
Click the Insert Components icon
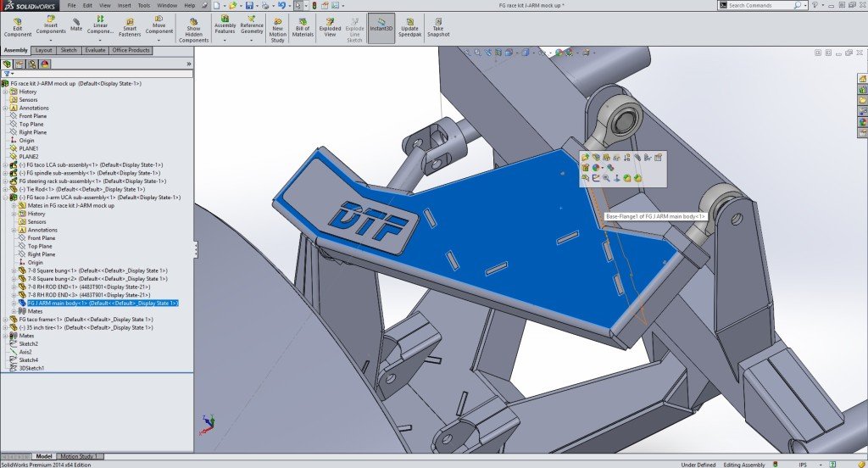point(51,19)
